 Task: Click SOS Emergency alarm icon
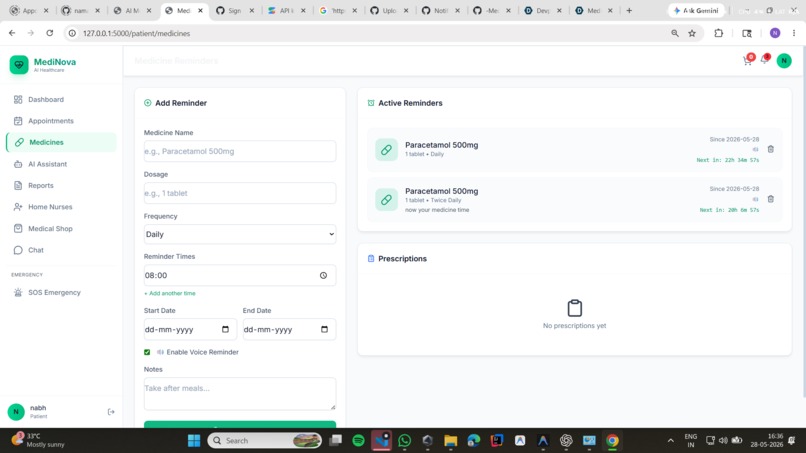(18, 293)
